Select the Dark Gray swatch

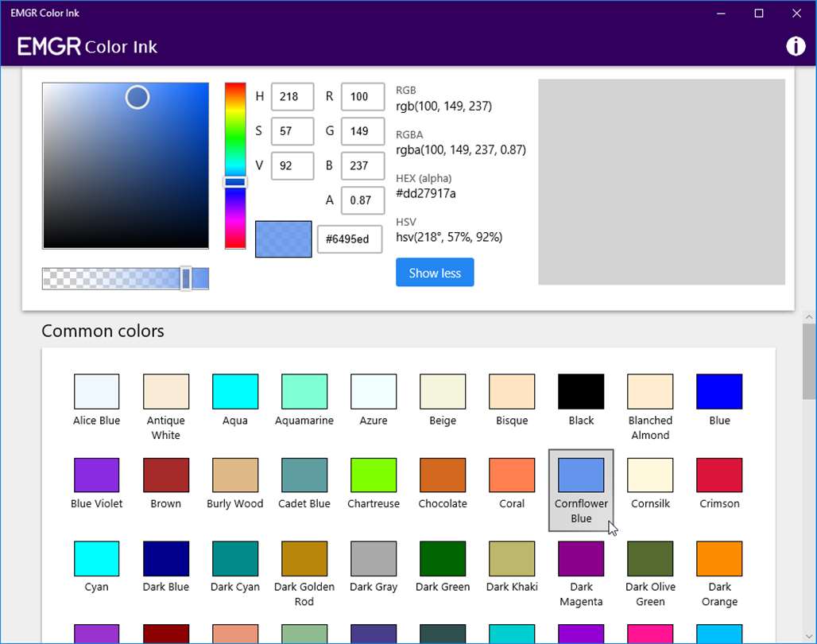click(374, 558)
